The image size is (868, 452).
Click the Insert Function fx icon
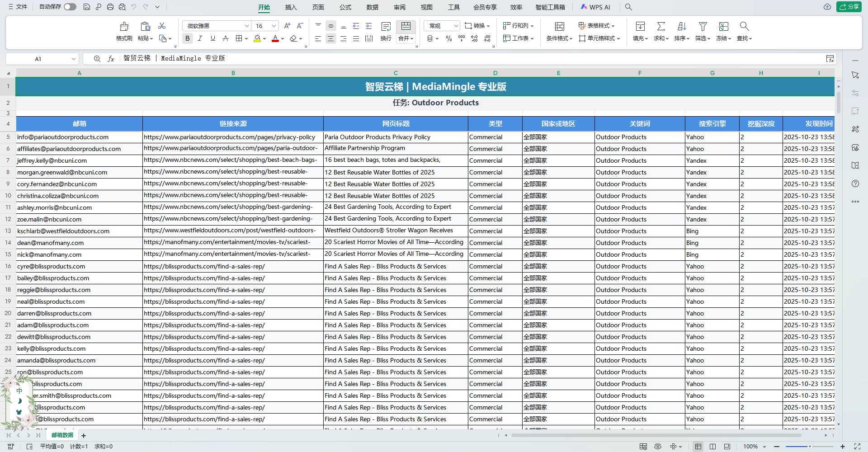pos(111,59)
